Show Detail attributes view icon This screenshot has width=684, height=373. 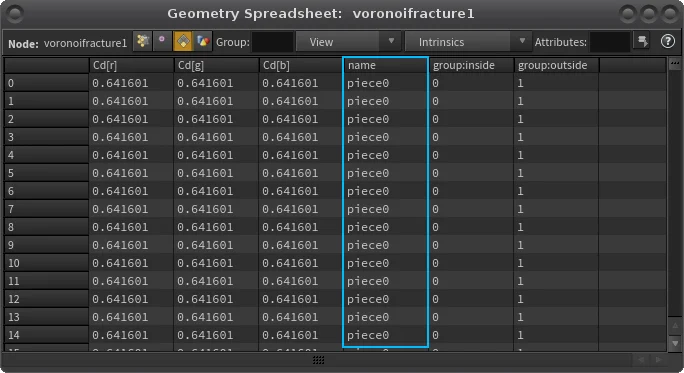203,42
